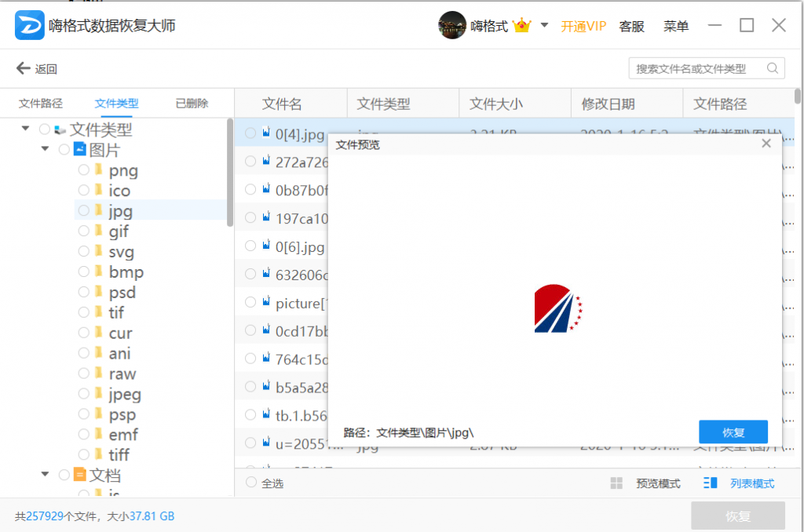Click the file tree vertical scrollbar
The image size is (804, 532).
(x=230, y=172)
